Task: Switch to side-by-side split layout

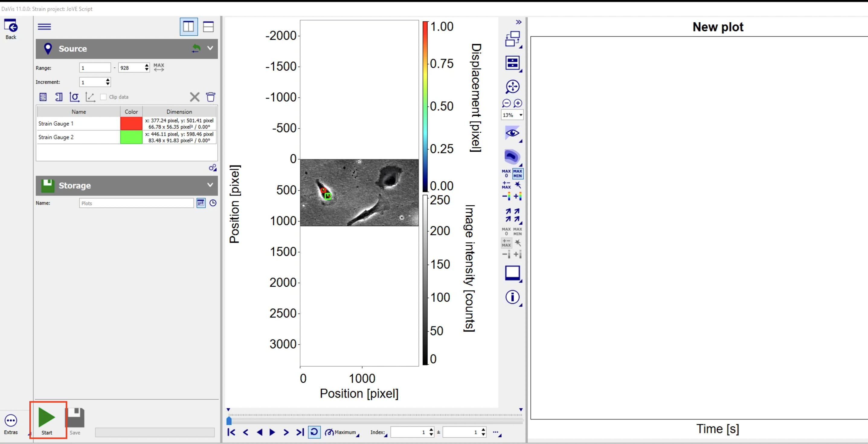Action: coord(188,27)
